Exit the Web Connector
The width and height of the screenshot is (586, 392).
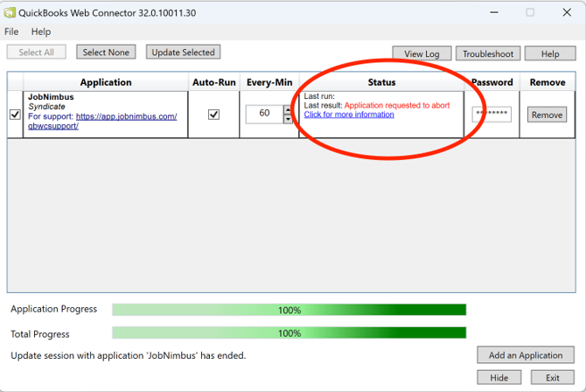tap(553, 378)
